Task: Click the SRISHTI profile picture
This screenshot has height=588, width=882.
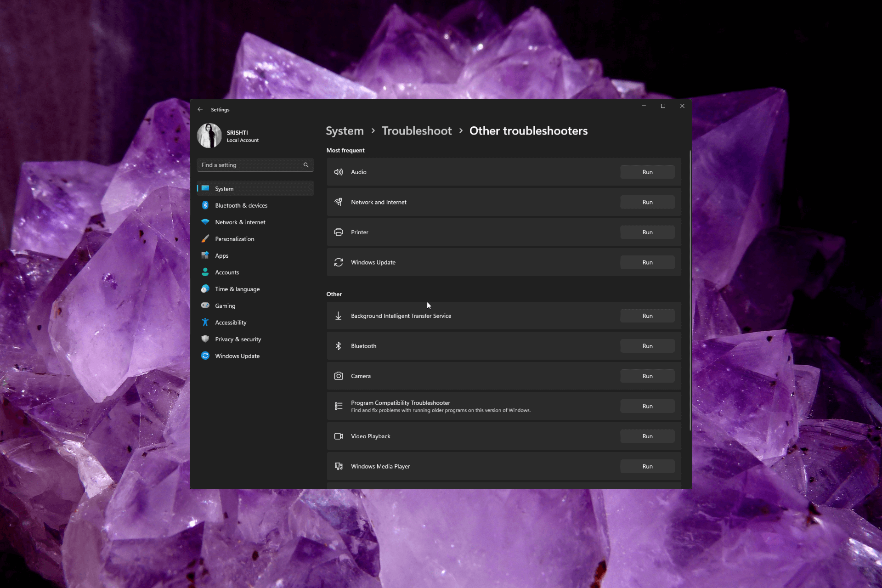Action: tap(209, 136)
